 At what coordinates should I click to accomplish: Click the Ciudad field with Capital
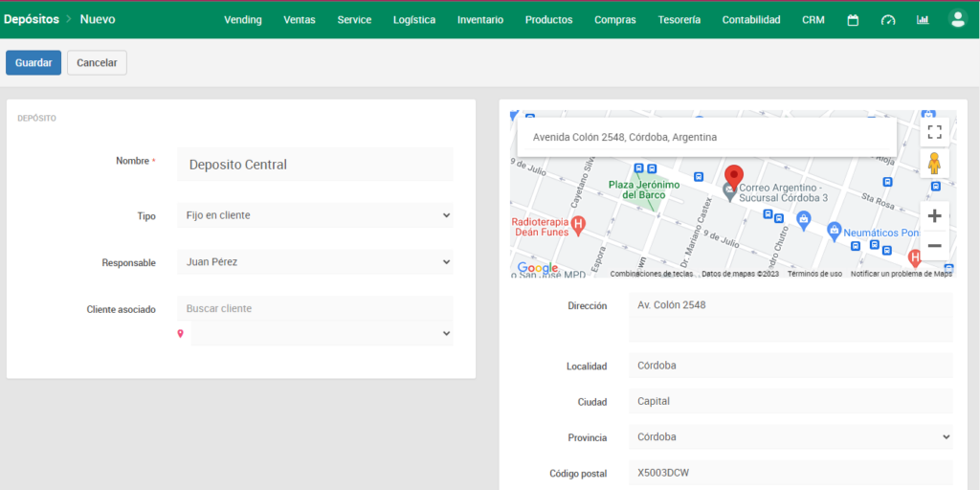(791, 401)
